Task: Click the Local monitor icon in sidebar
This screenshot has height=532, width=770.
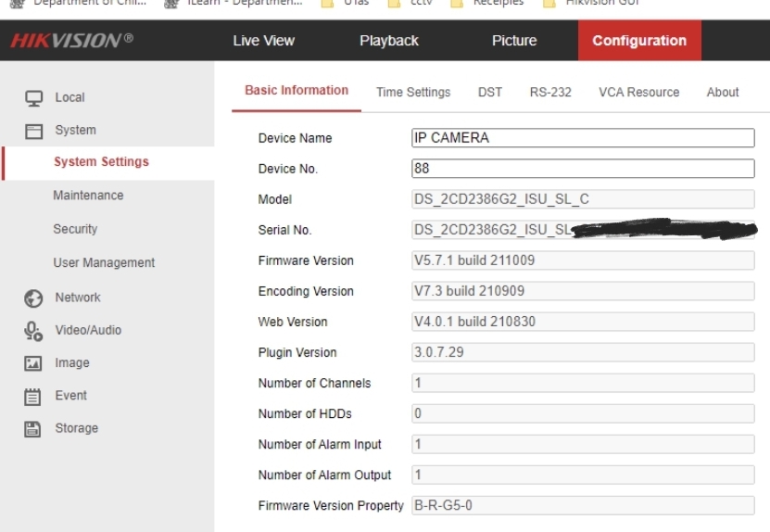Action: point(32,97)
